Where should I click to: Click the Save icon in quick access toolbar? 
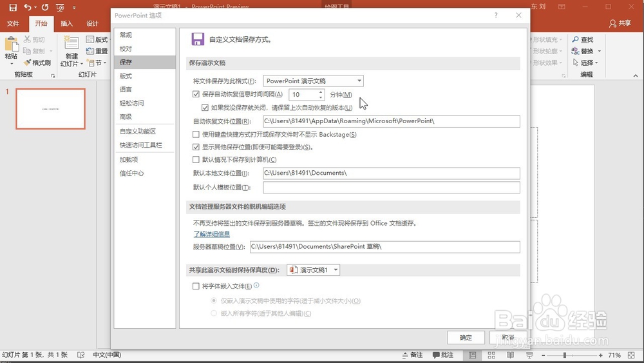pos(13,7)
